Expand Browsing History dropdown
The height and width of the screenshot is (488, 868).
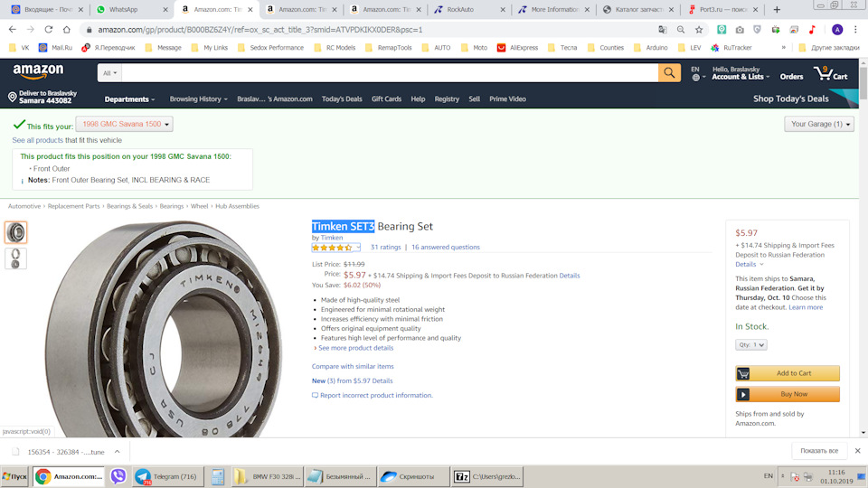pyautogui.click(x=198, y=99)
